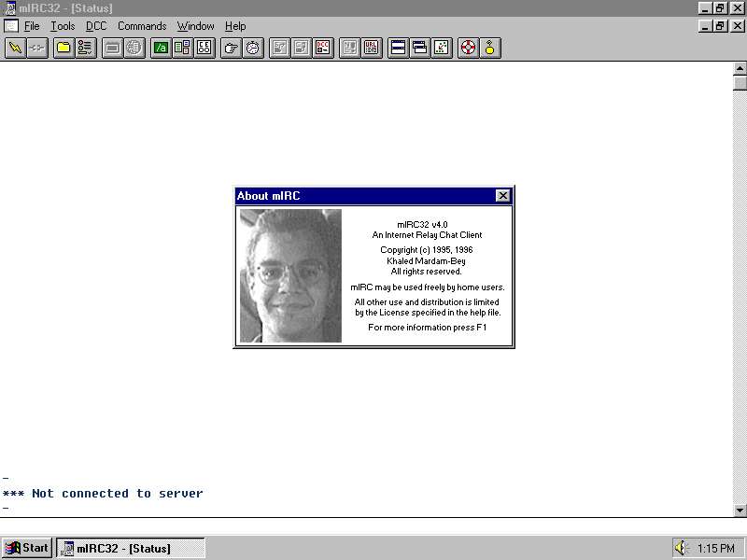Click the 'Khaled Mardam-Bey' author name
This screenshot has height=560, width=747.
[427, 261]
